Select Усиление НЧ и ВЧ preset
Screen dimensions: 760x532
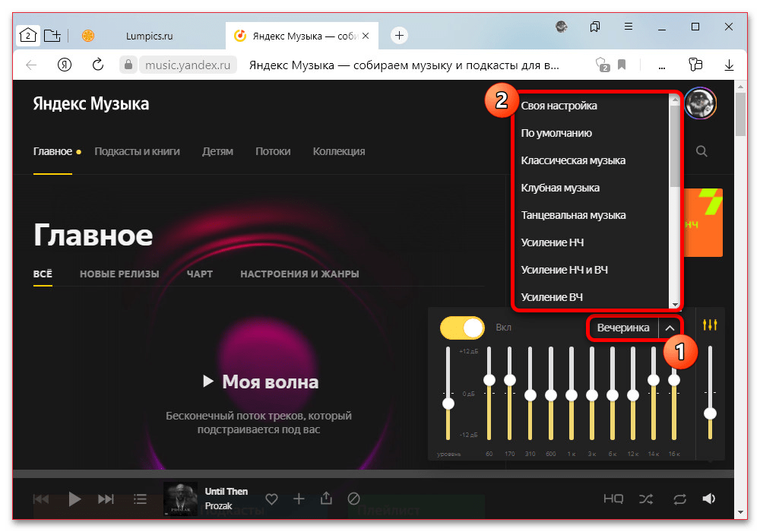tap(564, 270)
